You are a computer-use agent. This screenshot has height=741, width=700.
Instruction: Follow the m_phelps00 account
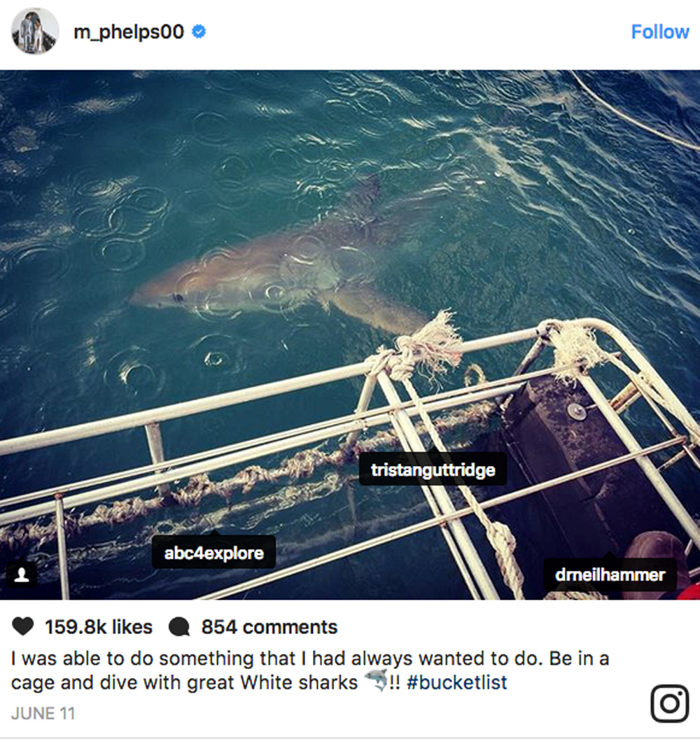tap(660, 31)
